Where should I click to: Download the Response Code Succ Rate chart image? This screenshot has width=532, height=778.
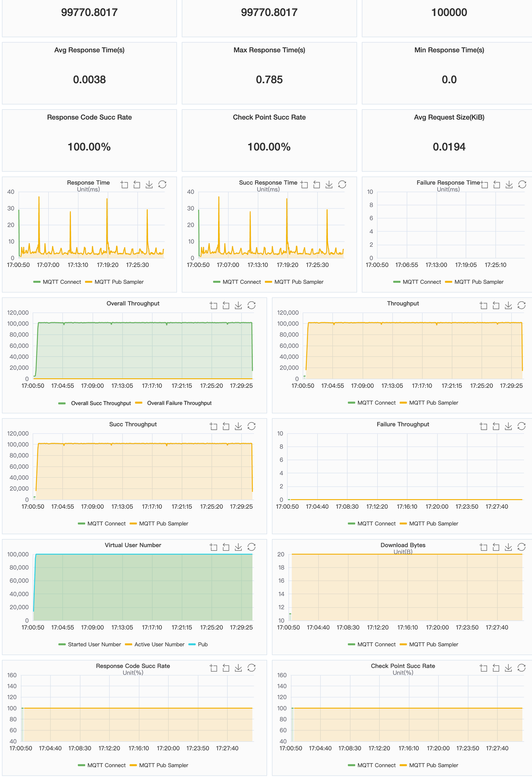pyautogui.click(x=238, y=668)
